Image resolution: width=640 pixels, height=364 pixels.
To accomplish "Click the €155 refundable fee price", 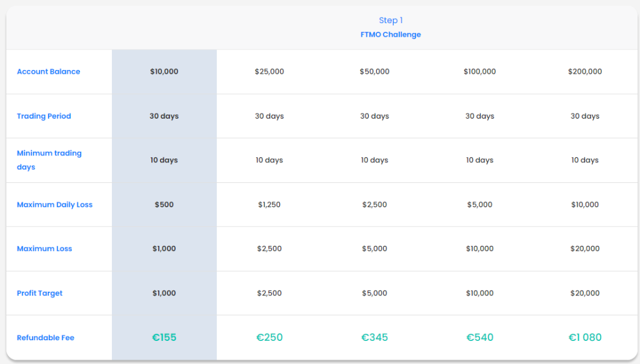I will click(x=164, y=337).
